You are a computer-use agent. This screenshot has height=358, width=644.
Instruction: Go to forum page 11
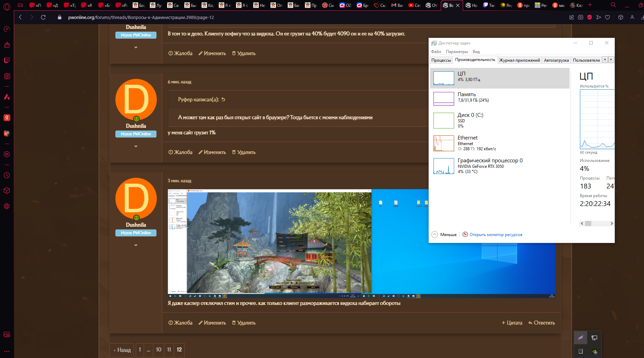click(169, 350)
